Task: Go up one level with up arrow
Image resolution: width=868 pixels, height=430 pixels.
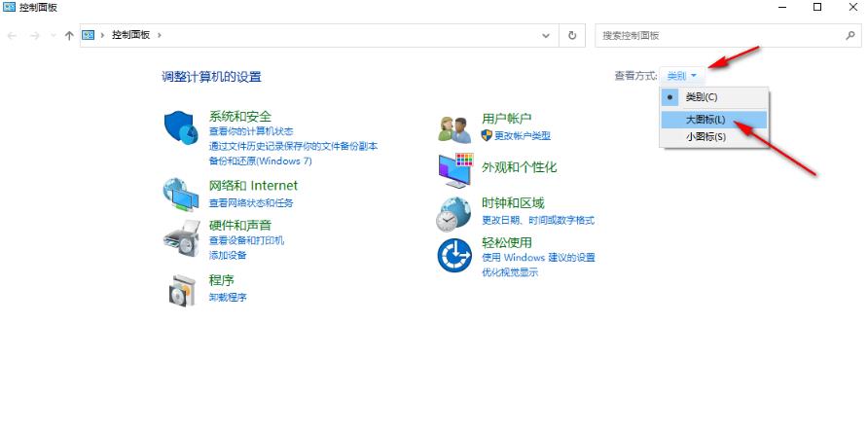Action: (69, 35)
